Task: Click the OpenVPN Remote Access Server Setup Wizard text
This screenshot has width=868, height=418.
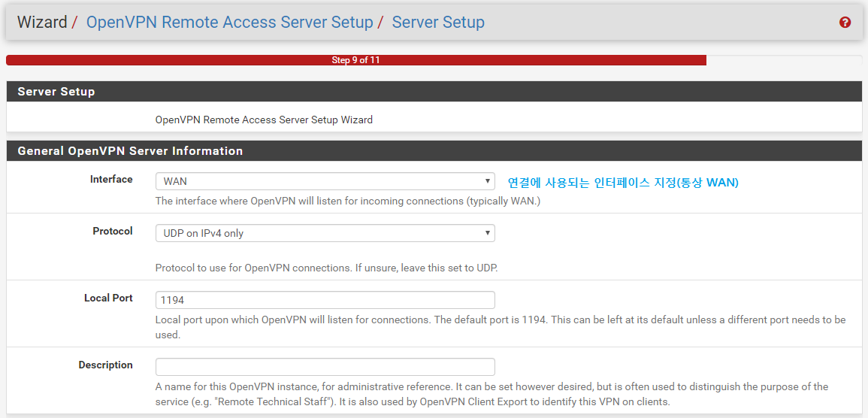Action: (x=264, y=120)
